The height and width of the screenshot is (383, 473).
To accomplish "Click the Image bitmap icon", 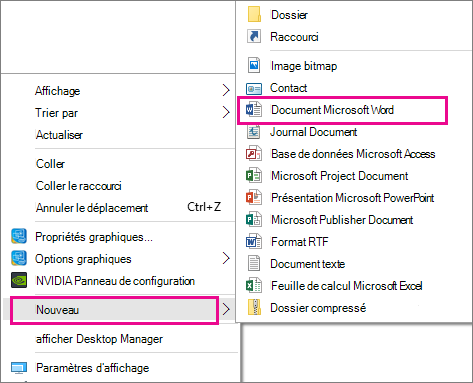I will (x=254, y=65).
